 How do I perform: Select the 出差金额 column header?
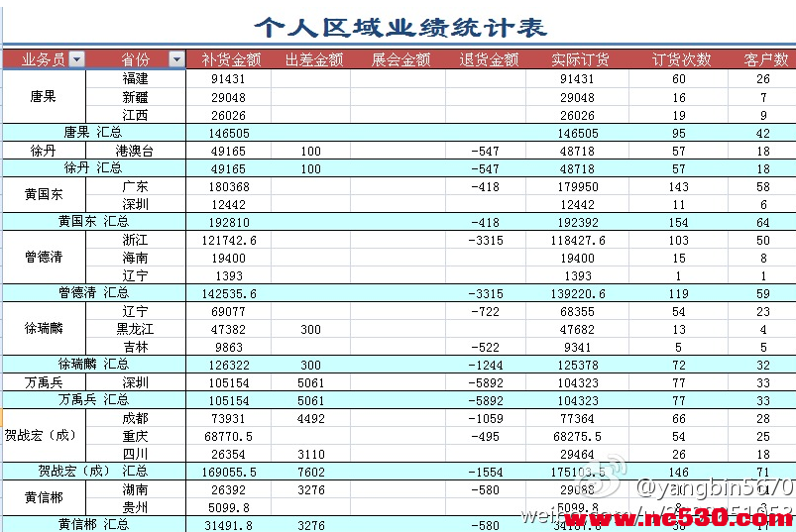pos(313,60)
